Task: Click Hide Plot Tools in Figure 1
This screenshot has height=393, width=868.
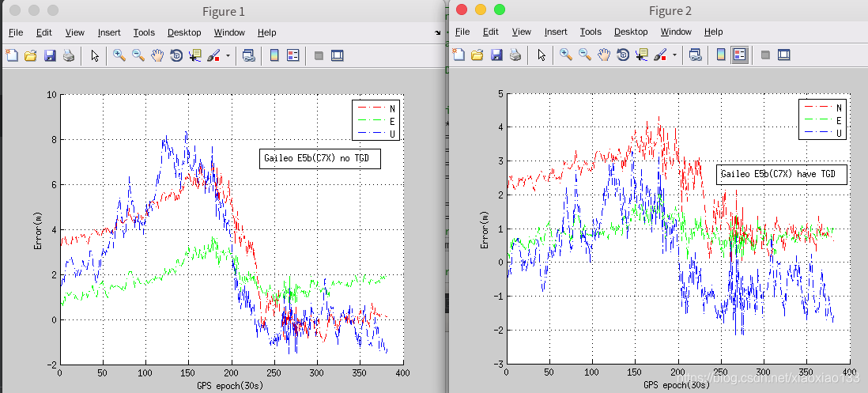Action: [x=319, y=55]
